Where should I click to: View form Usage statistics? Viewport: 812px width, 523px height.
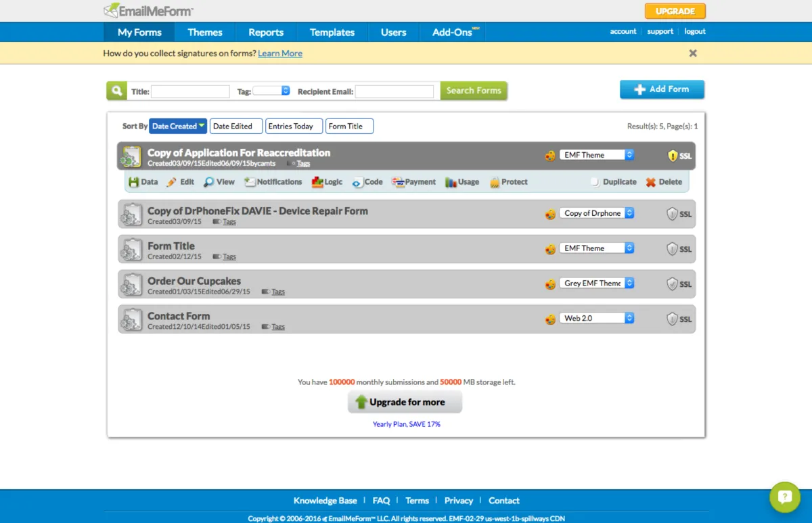coord(462,182)
